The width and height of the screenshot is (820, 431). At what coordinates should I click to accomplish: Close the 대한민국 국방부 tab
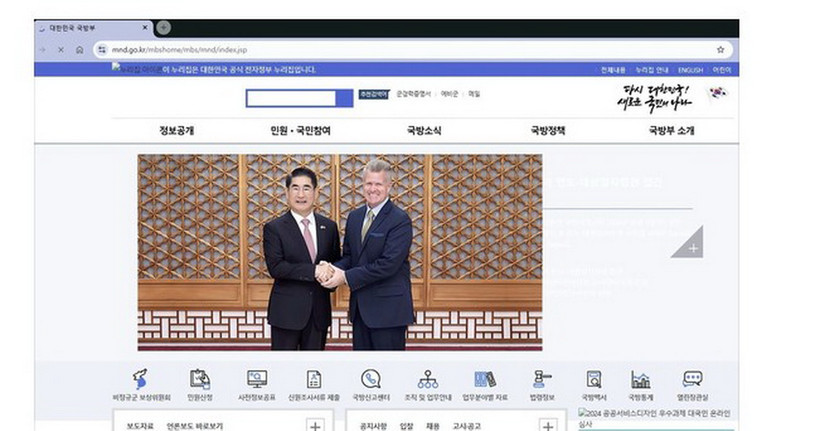point(145,28)
